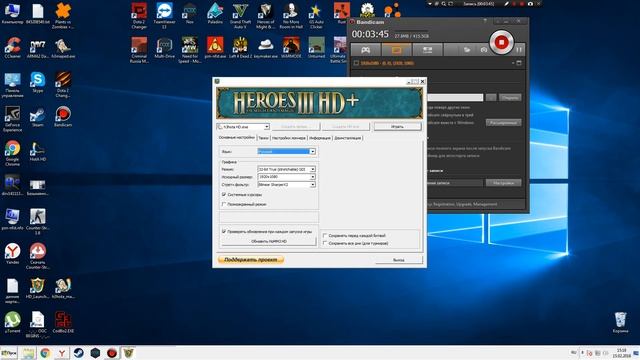Open Windows Start button on taskbar
640x360 pixels.
9,353
